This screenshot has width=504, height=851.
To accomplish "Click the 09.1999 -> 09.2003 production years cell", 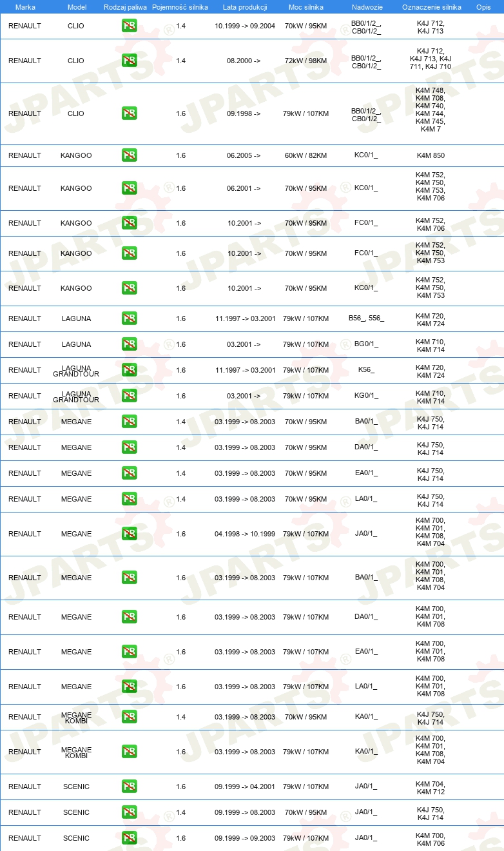I will pyautogui.click(x=245, y=838).
